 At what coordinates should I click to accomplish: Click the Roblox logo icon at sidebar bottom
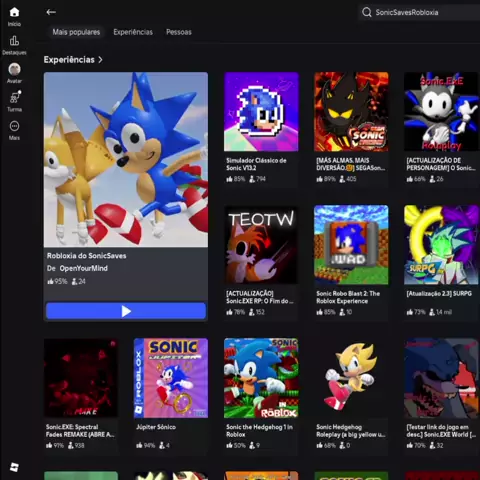coord(14,467)
